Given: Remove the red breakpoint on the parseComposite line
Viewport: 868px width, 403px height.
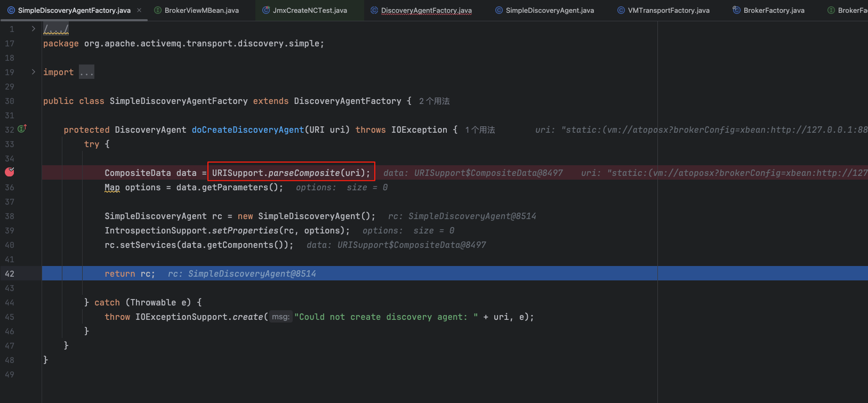Looking at the screenshot, I should coord(10,172).
